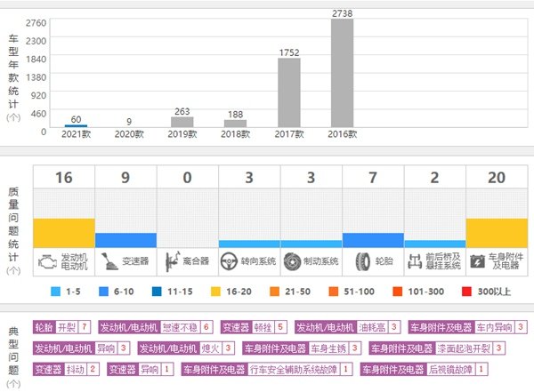Open the 发动机/电动机 怠速不稳 tag
Screen dimensions: 534x392
coord(155,327)
